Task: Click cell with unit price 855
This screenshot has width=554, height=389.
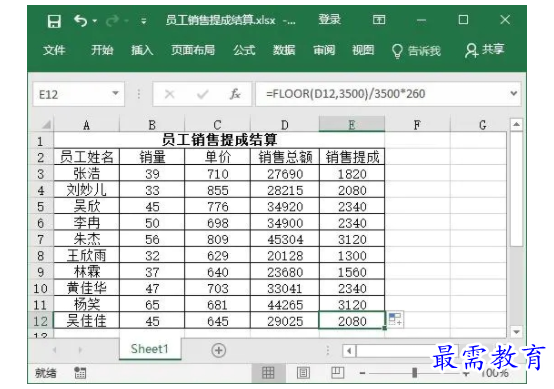Action: pos(217,190)
